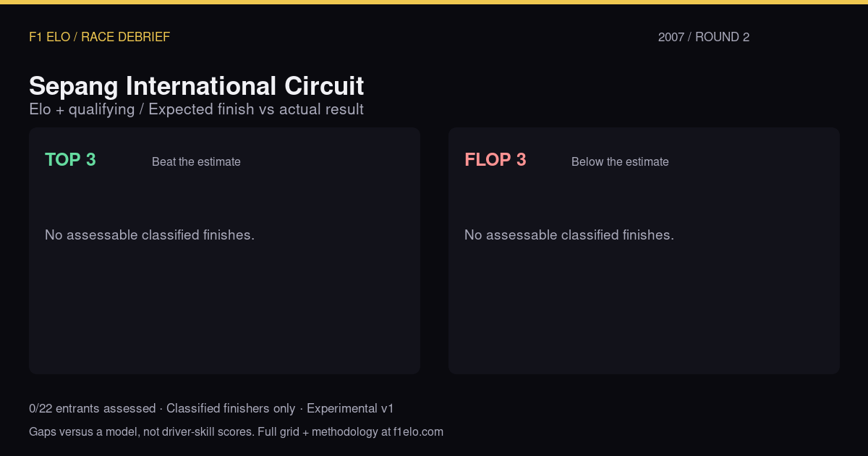868x456 pixels.
Task: Click the yellow accent bar at top
Action: (434, 2)
